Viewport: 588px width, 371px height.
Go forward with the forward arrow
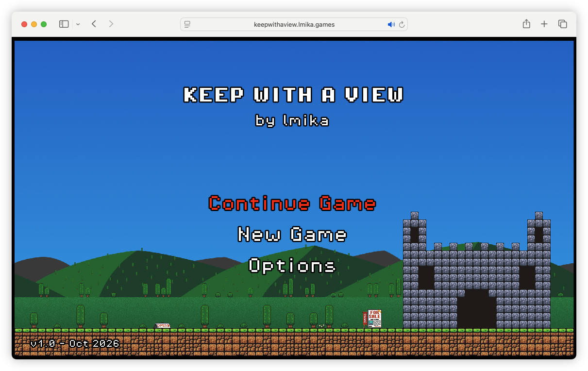click(111, 24)
